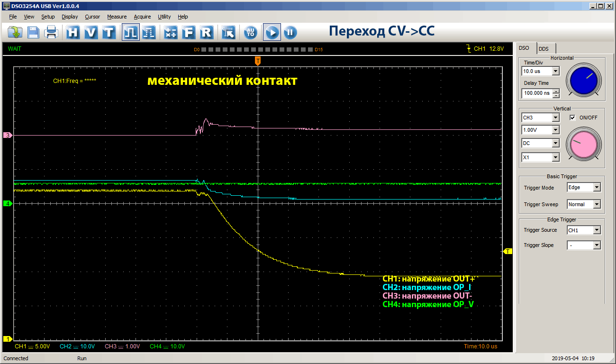
Task: Expand the Time/Div dropdown
Action: (556, 71)
